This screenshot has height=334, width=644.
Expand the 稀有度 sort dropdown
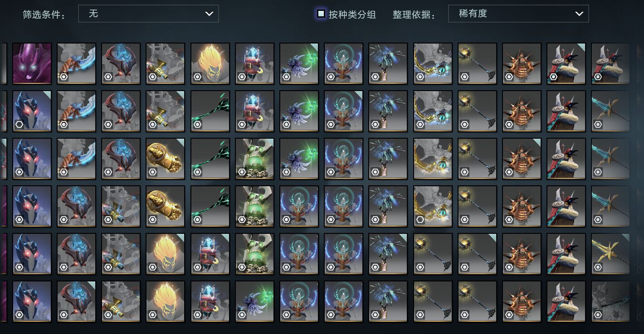[x=518, y=14]
